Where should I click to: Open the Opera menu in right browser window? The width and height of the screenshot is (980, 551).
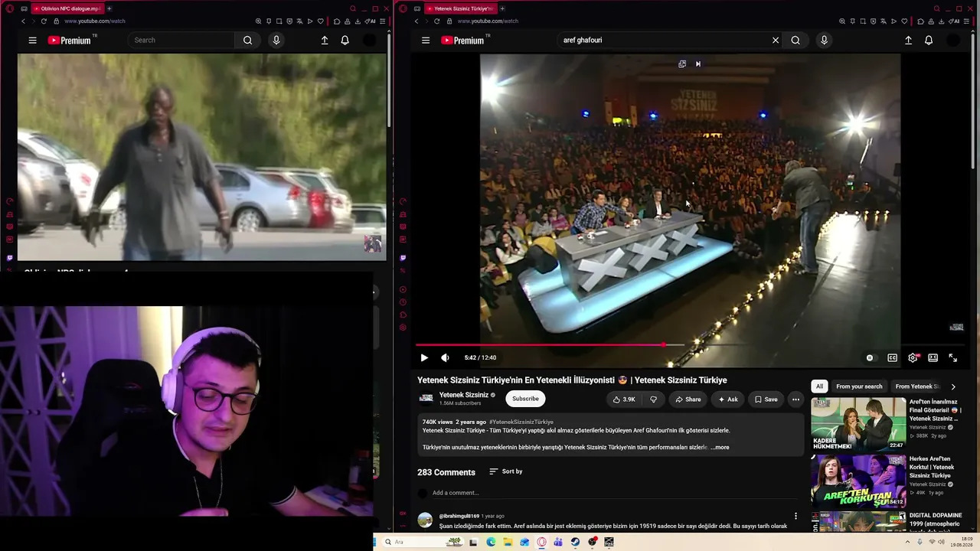click(x=403, y=8)
